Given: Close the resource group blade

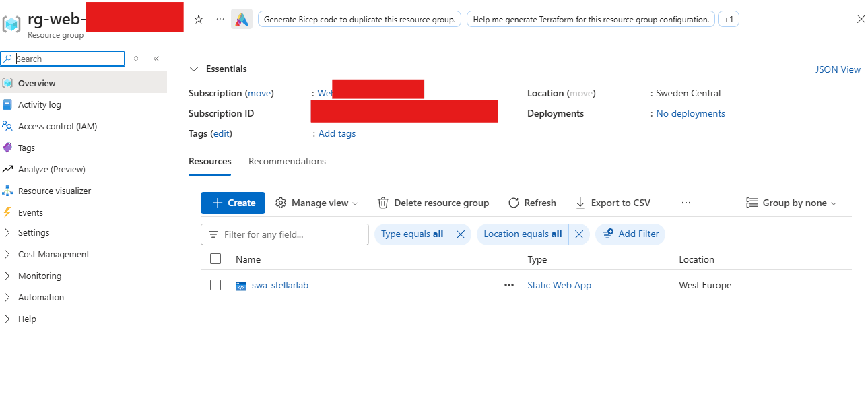Looking at the screenshot, I should click(861, 20).
